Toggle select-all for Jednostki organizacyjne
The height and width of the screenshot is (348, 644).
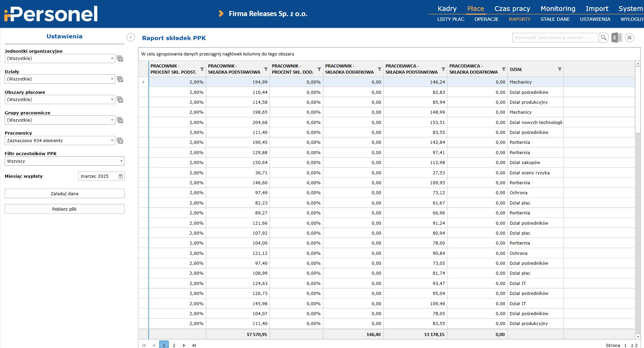pyautogui.click(x=120, y=59)
